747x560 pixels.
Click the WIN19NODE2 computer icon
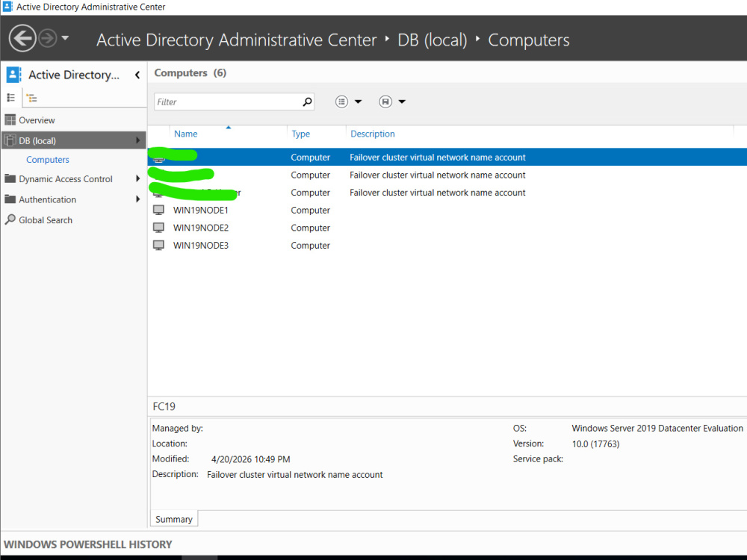click(x=158, y=228)
